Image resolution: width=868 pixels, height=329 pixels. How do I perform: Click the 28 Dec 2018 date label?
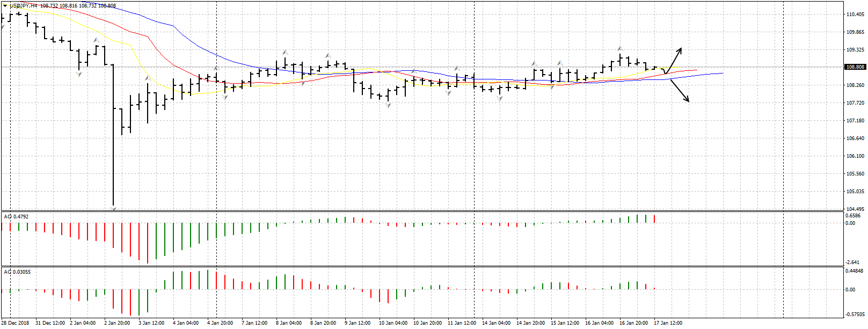16,323
